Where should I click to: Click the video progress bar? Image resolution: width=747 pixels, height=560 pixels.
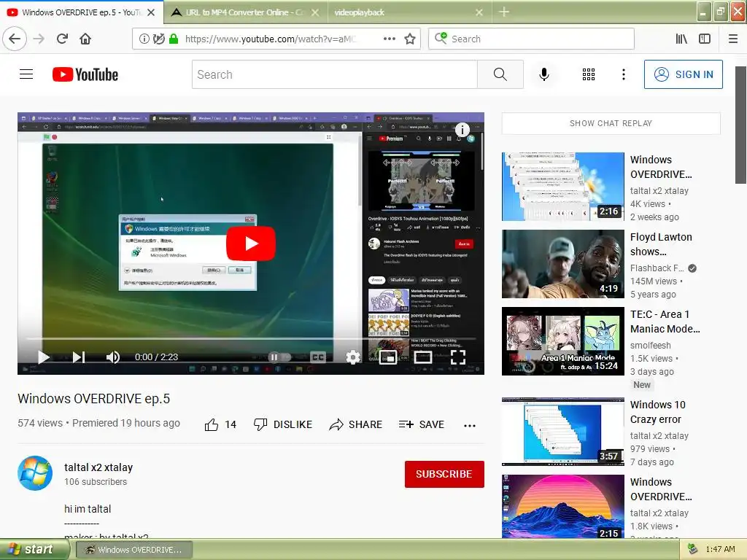tap(251, 338)
